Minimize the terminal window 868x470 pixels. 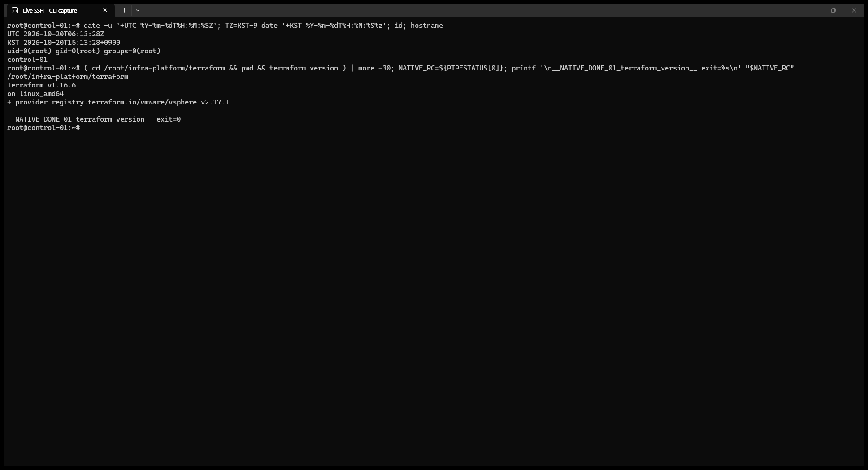point(812,10)
